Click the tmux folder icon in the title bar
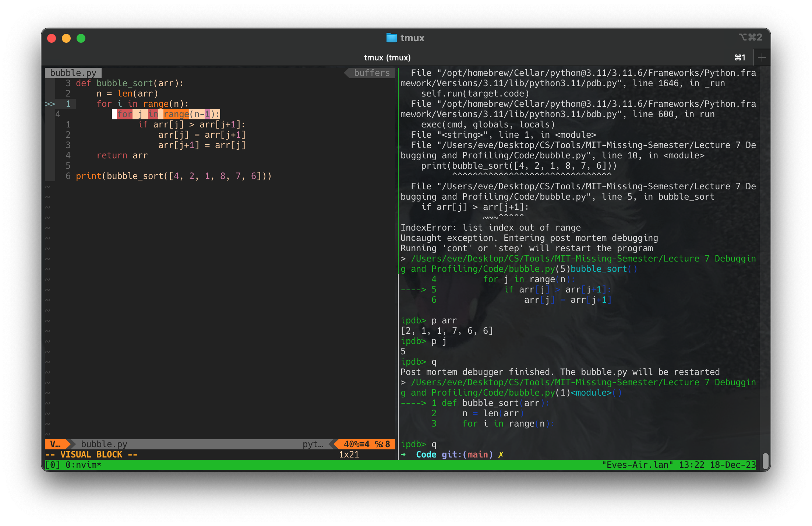This screenshot has height=526, width=812. 391,38
